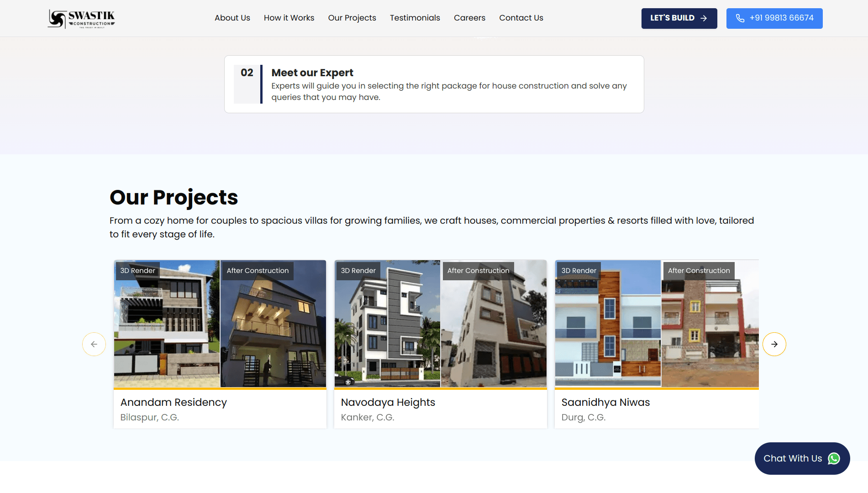The width and height of the screenshot is (868, 493).
Task: Click the arrow icon on Let's Build
Action: pos(704,18)
